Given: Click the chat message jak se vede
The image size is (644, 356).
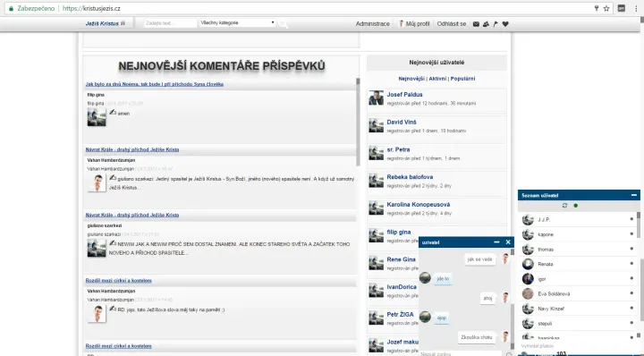Looking at the screenshot, I should pos(479,259).
